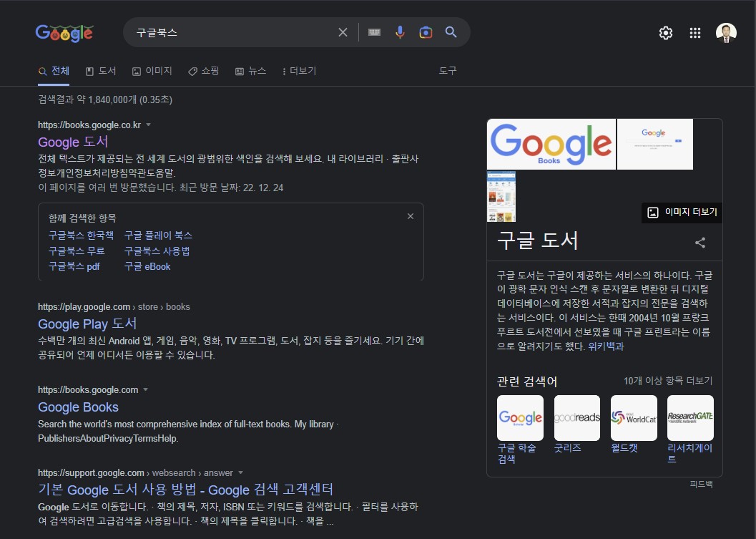The image size is (756, 539).
Task: Open 구글 학술 검색 related card
Action: 520,429
